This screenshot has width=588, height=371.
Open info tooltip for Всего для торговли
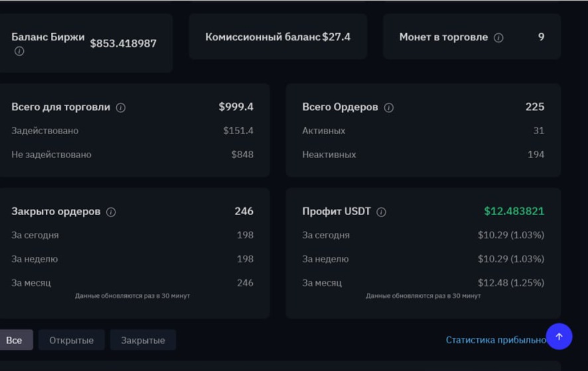tap(121, 108)
